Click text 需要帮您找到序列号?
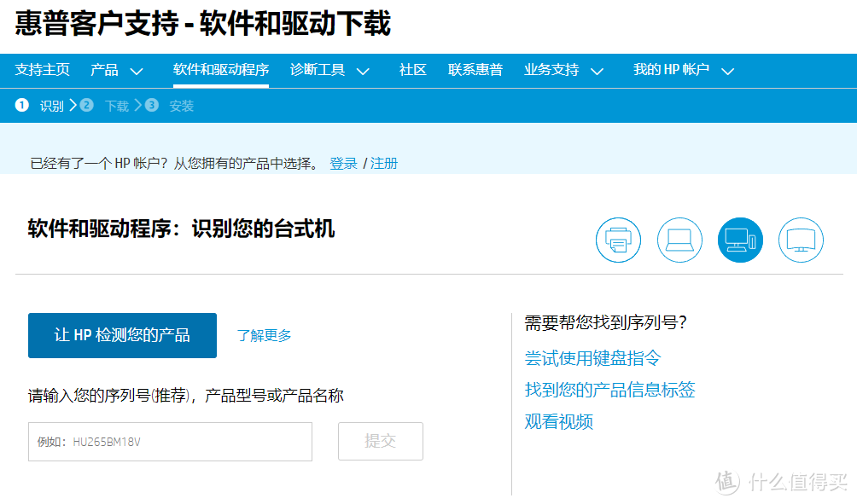The height and width of the screenshot is (504, 857). tap(605, 322)
